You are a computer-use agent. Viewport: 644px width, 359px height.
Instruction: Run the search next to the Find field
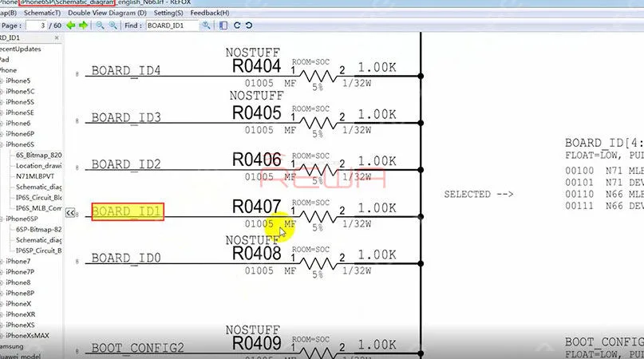pyautogui.click(x=206, y=26)
